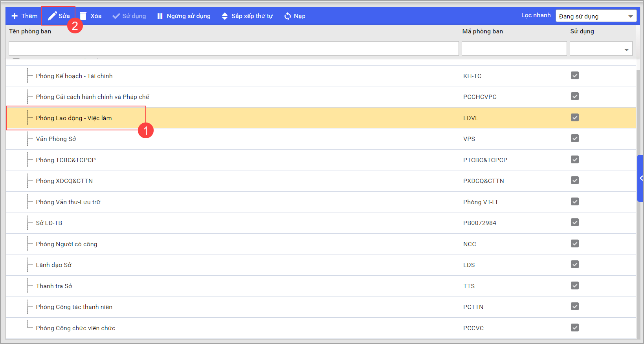
Task: Click department code PB0072984
Action: coord(480,223)
